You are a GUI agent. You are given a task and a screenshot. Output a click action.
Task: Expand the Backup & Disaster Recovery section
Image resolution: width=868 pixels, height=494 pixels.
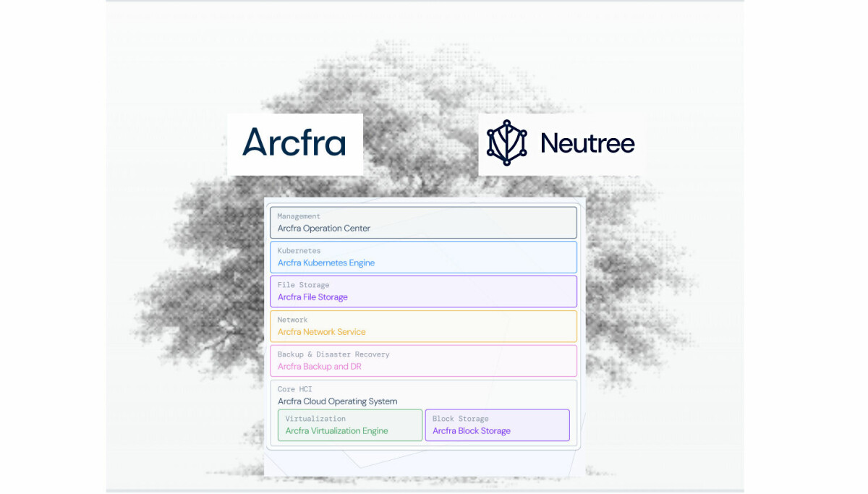coord(333,354)
